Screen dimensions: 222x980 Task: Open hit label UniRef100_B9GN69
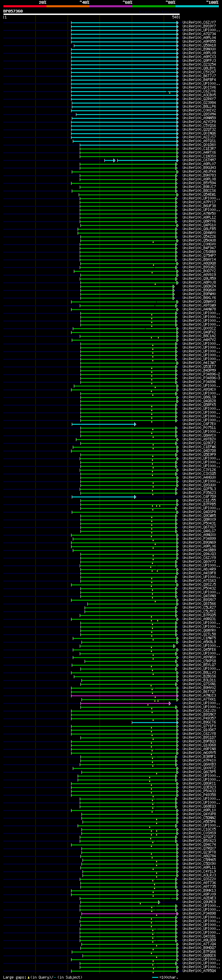199,543
